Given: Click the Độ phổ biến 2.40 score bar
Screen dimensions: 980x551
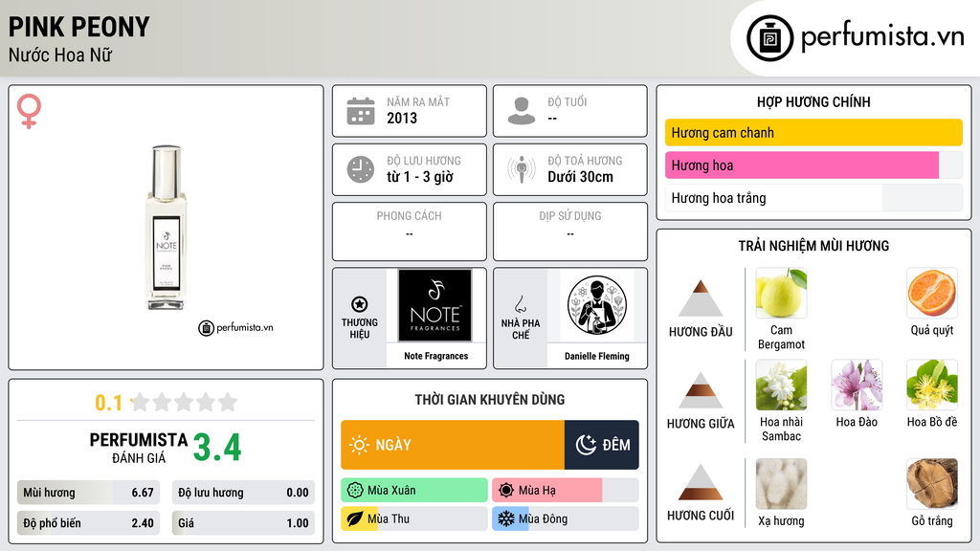Looking at the screenshot, I should tap(88, 523).
